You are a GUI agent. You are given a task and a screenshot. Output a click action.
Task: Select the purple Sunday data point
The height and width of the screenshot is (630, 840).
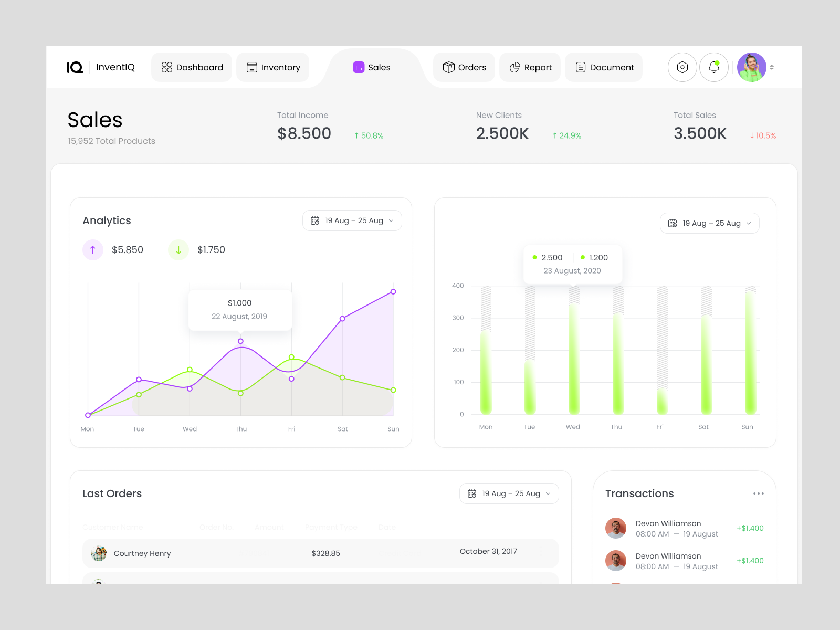pos(393,292)
